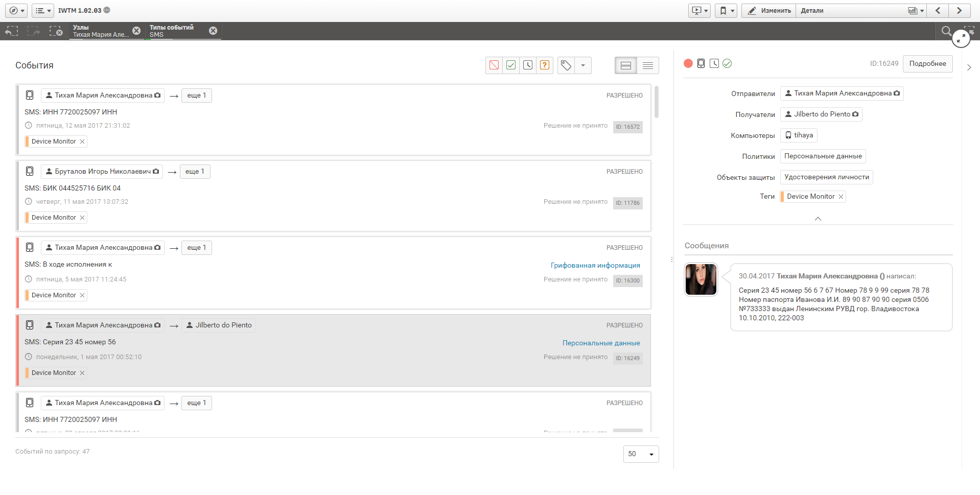980x495 pixels.
Task: Click the Персональные данные policy chip
Action: [x=823, y=156]
